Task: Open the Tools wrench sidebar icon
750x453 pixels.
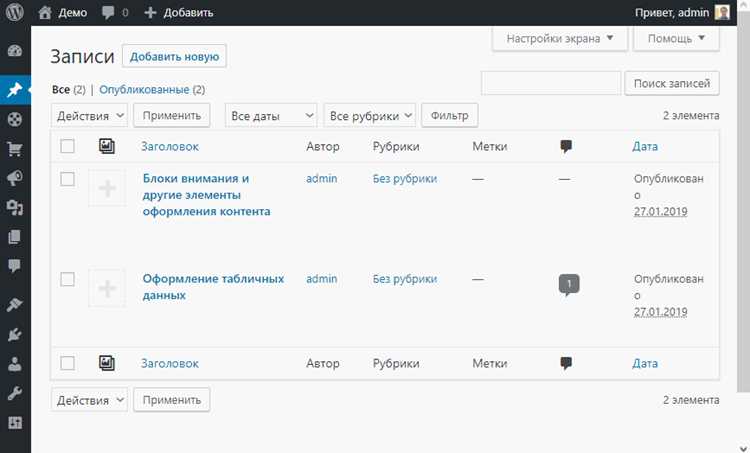Action: tap(15, 393)
